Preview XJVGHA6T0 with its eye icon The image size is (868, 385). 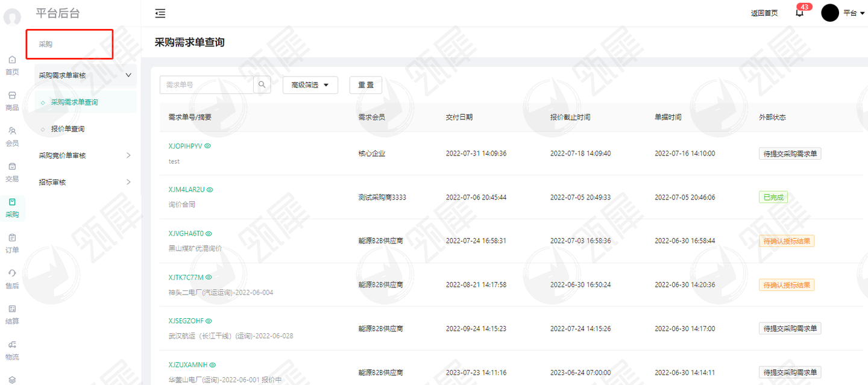[x=209, y=234]
